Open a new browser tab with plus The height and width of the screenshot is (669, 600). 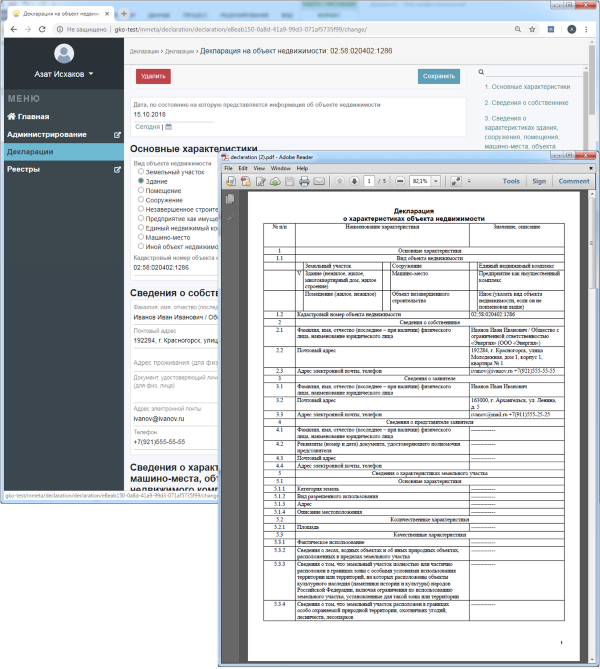[124, 14]
